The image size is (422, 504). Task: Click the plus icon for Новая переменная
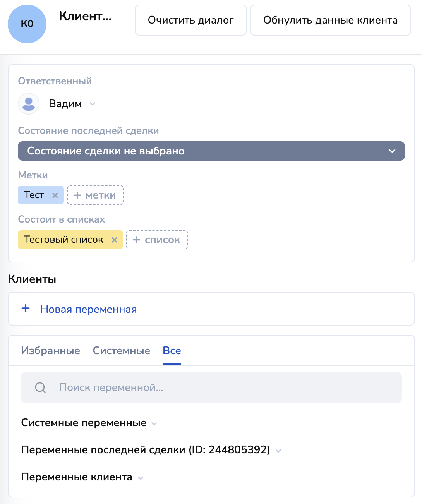(26, 309)
